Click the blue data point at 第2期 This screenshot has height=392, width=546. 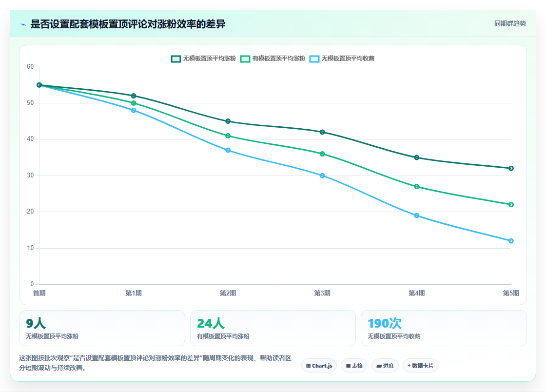click(228, 150)
